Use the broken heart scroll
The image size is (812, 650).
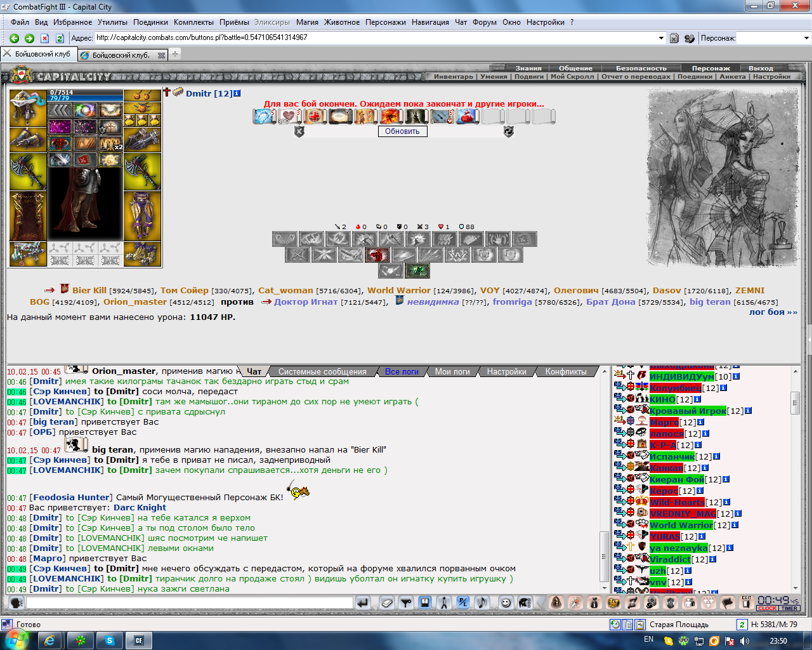tap(289, 116)
